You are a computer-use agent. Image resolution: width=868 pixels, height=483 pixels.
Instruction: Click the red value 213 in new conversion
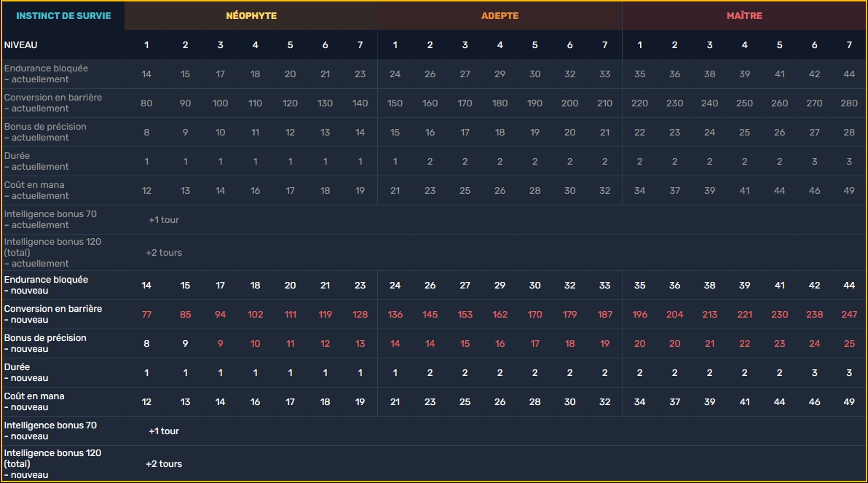[710, 315]
